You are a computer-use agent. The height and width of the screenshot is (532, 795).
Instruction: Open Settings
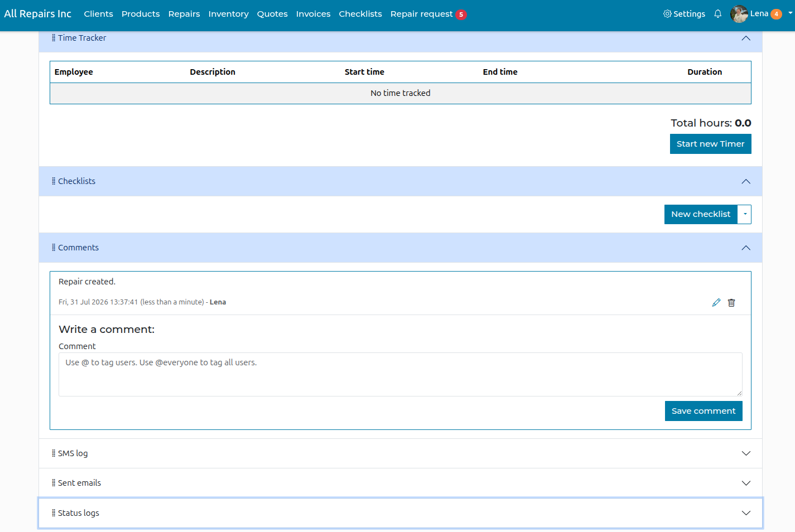[684, 14]
